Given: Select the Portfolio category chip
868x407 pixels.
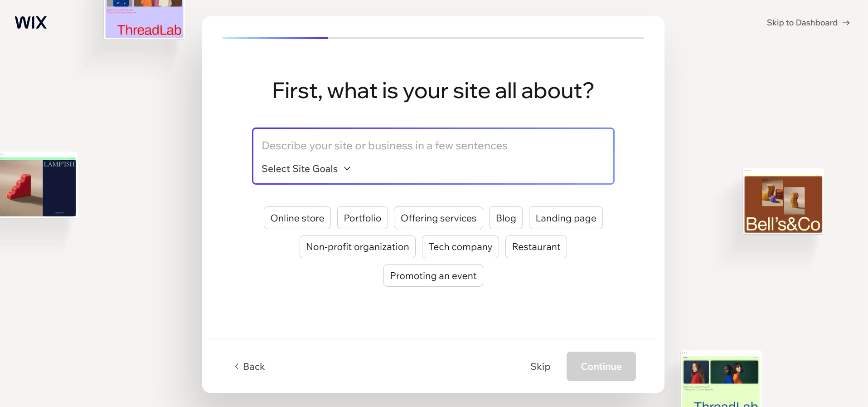Looking at the screenshot, I should point(362,218).
